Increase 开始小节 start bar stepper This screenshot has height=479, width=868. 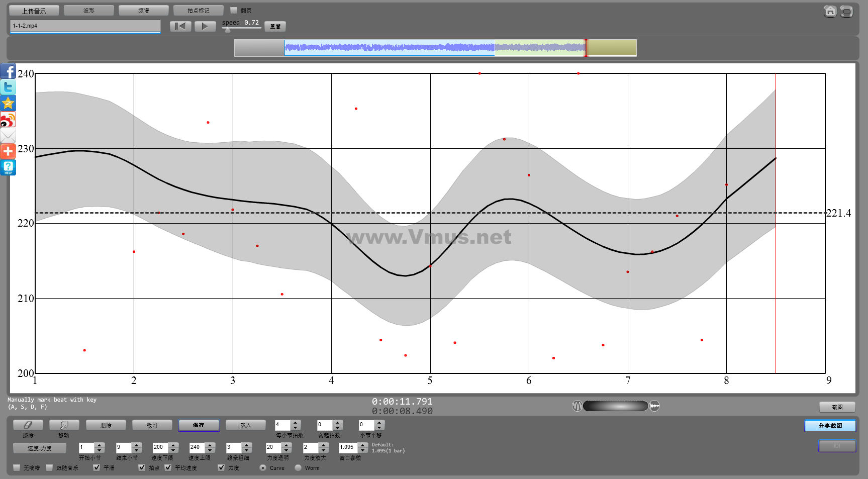[100, 445]
